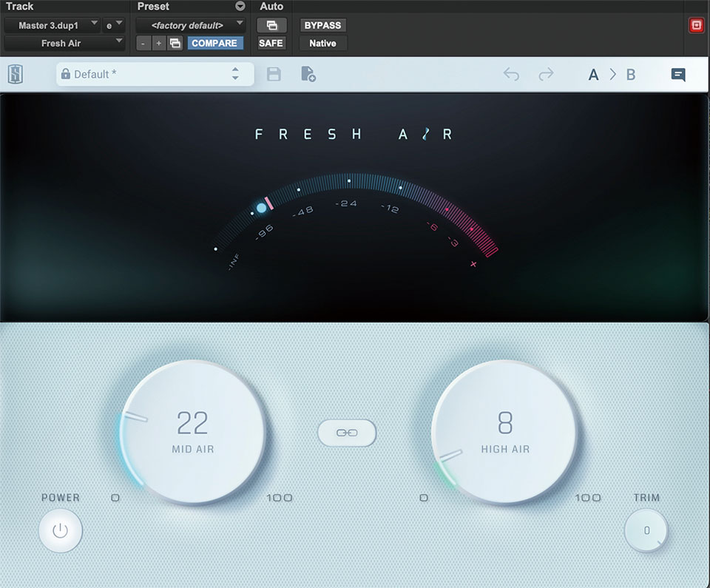710x588 pixels.
Task: Click the Default preset name field
Action: coord(155,74)
